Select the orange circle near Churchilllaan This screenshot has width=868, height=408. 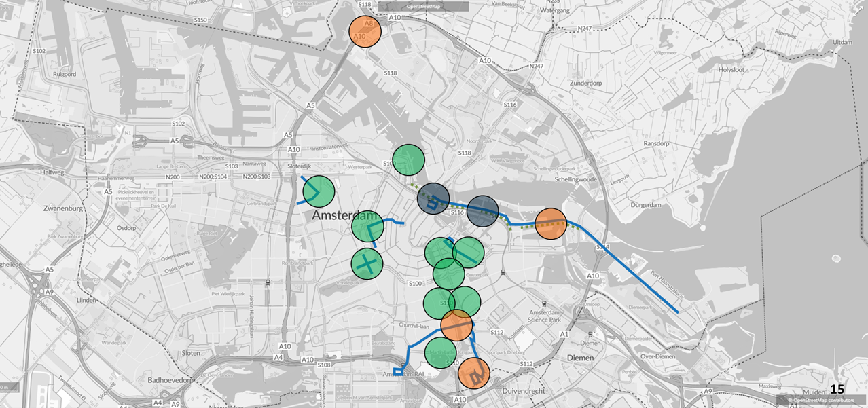point(457,325)
